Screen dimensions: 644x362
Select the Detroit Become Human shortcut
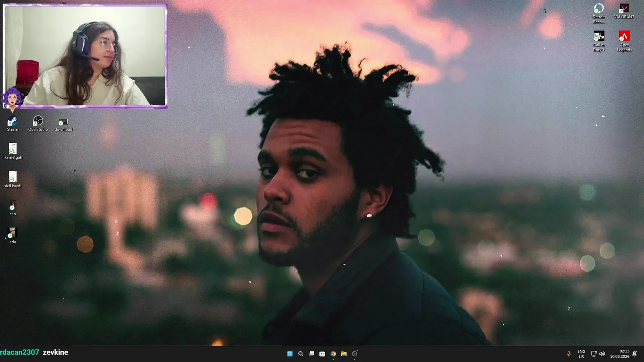(x=599, y=12)
